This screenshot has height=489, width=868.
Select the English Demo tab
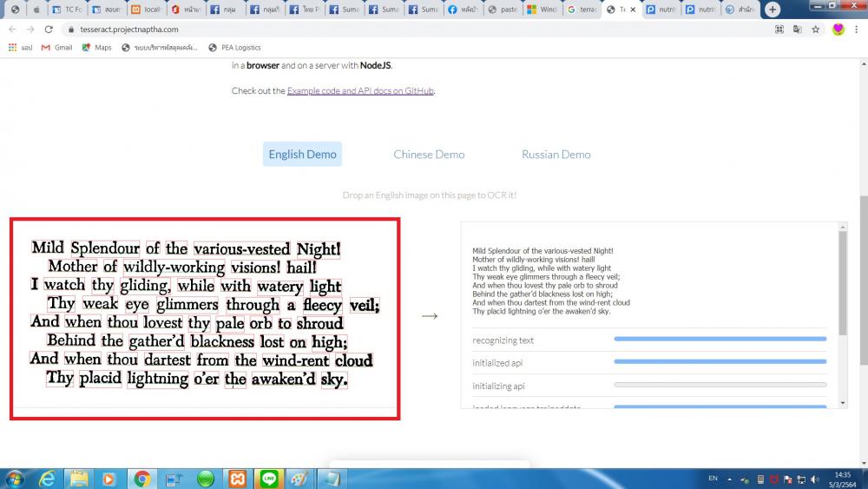point(302,155)
